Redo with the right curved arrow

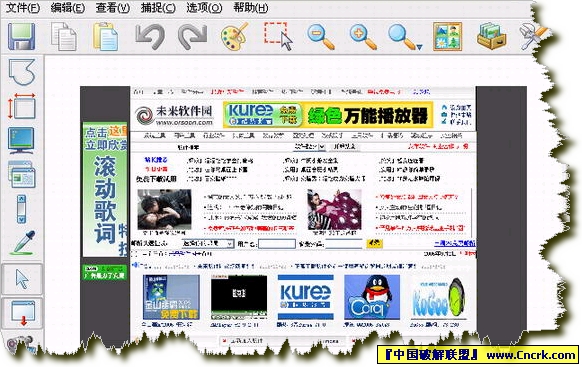tap(192, 36)
